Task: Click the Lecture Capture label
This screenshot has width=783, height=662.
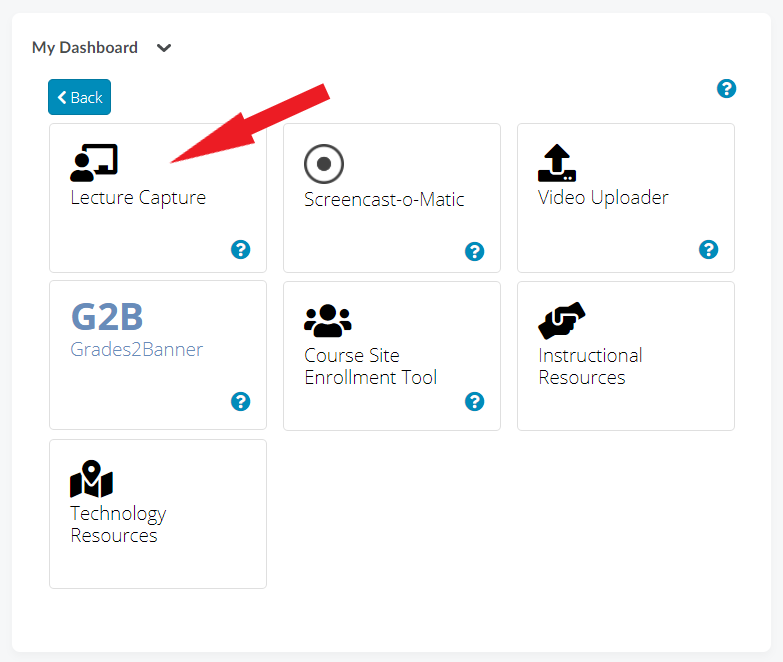Action: (138, 198)
